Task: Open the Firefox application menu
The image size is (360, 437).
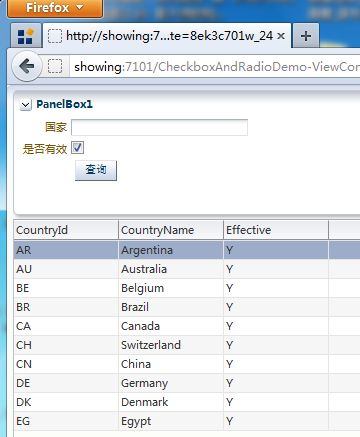Action: 55,8
